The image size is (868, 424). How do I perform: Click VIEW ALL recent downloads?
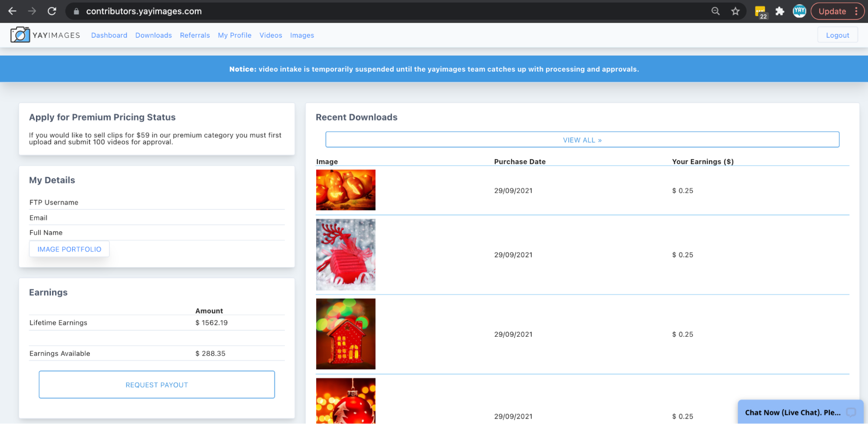click(582, 139)
